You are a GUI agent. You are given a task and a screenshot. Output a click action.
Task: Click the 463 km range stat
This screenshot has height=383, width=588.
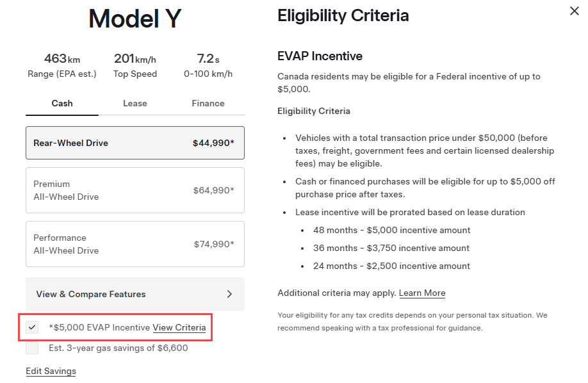62,65
